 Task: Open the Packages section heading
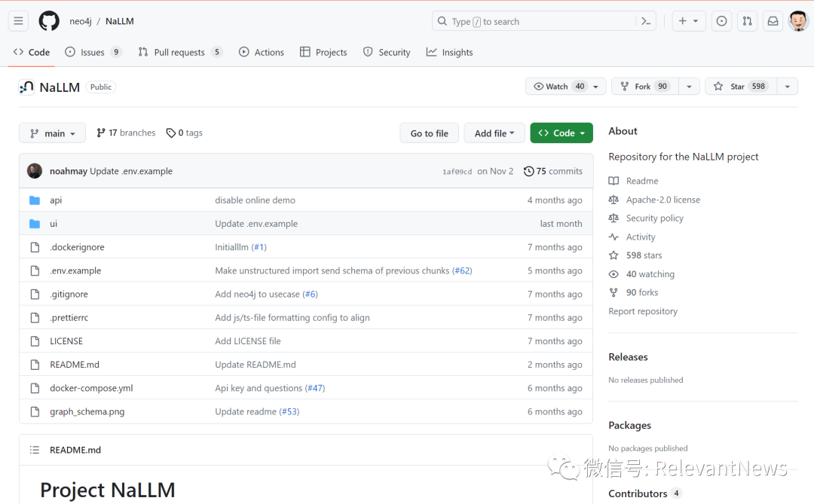pyautogui.click(x=629, y=425)
